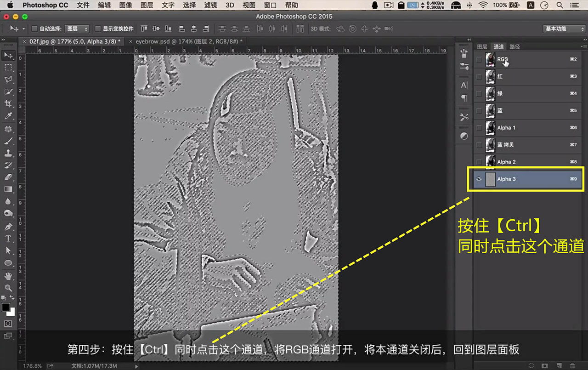This screenshot has height=370, width=588.
Task: Select the Eyedropper tool
Action: click(8, 116)
